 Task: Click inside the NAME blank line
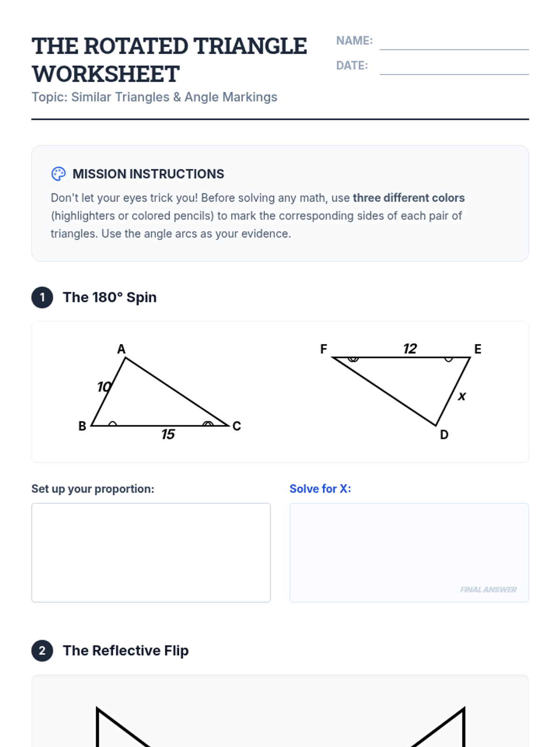pos(454,42)
